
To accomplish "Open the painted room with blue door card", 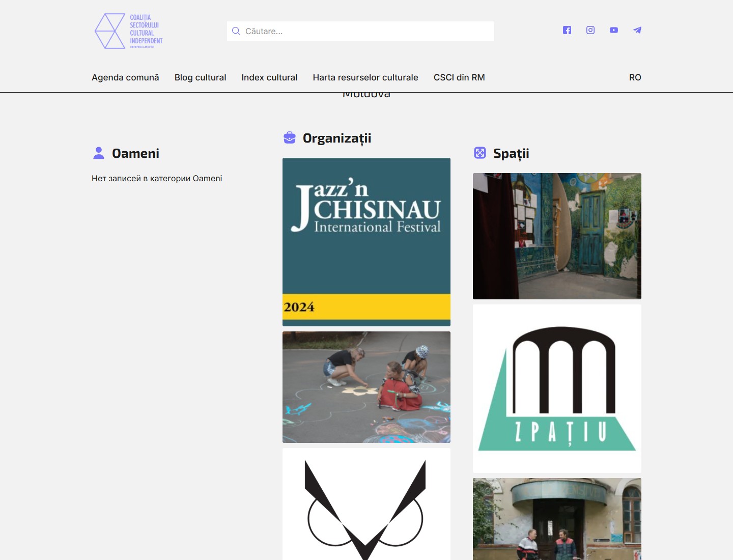I will pyautogui.click(x=557, y=236).
